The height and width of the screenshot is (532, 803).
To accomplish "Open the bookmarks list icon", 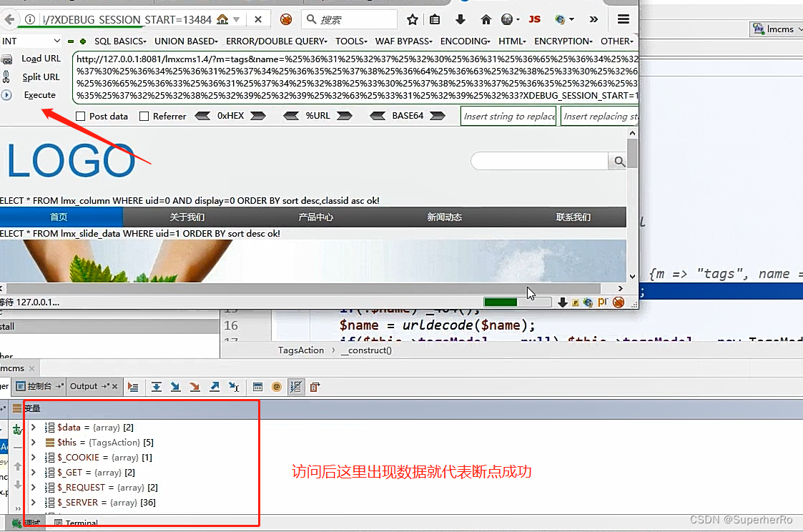I will (435, 19).
